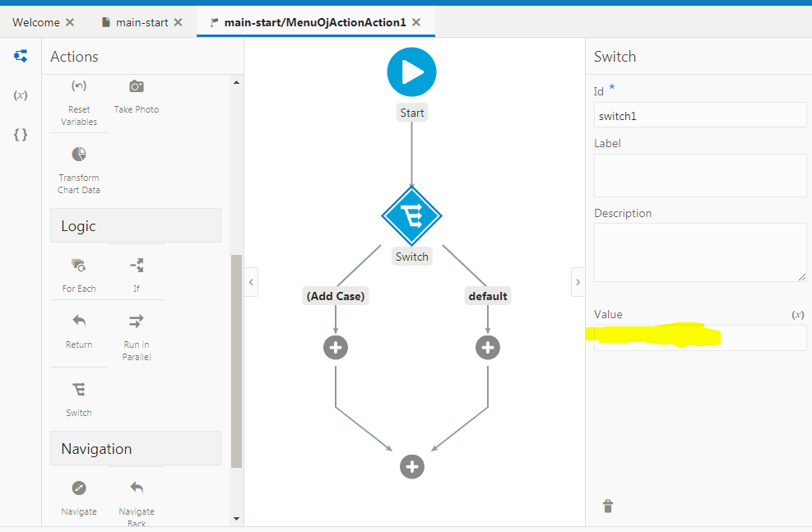Image resolution: width=812 pixels, height=532 pixels.
Task: Click the (Add Case) label on the canvas
Action: [335, 295]
